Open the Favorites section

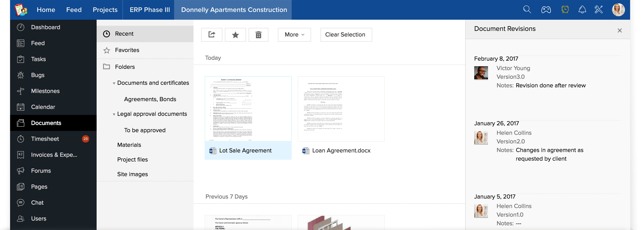127,50
